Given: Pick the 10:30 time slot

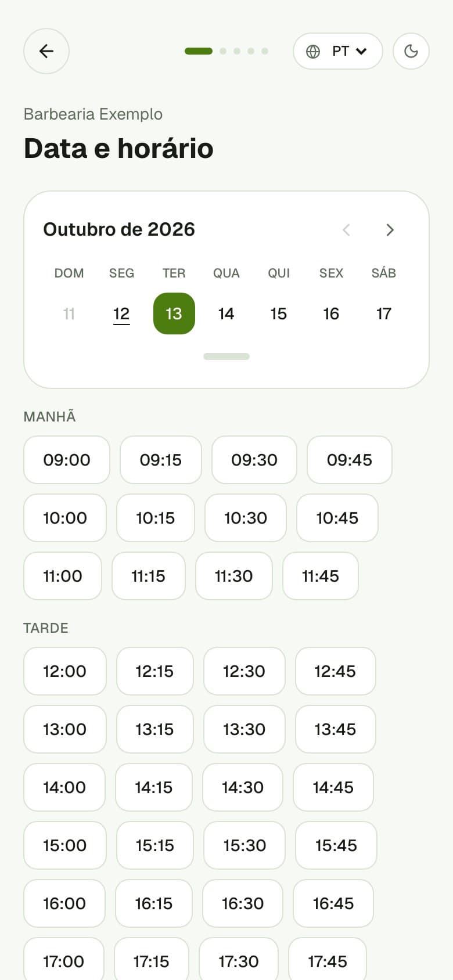Looking at the screenshot, I should pos(246,518).
